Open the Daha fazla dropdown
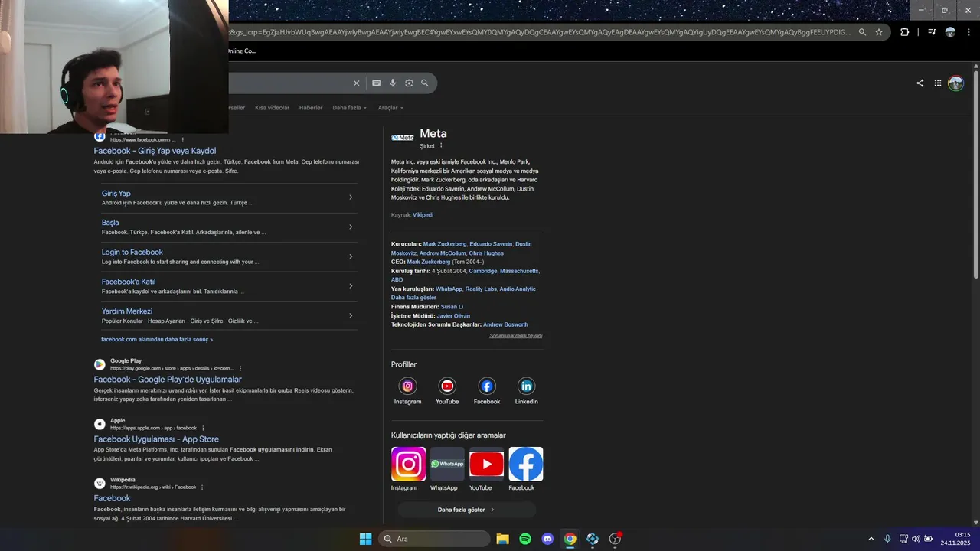The width and height of the screenshot is (980, 551). click(350, 108)
